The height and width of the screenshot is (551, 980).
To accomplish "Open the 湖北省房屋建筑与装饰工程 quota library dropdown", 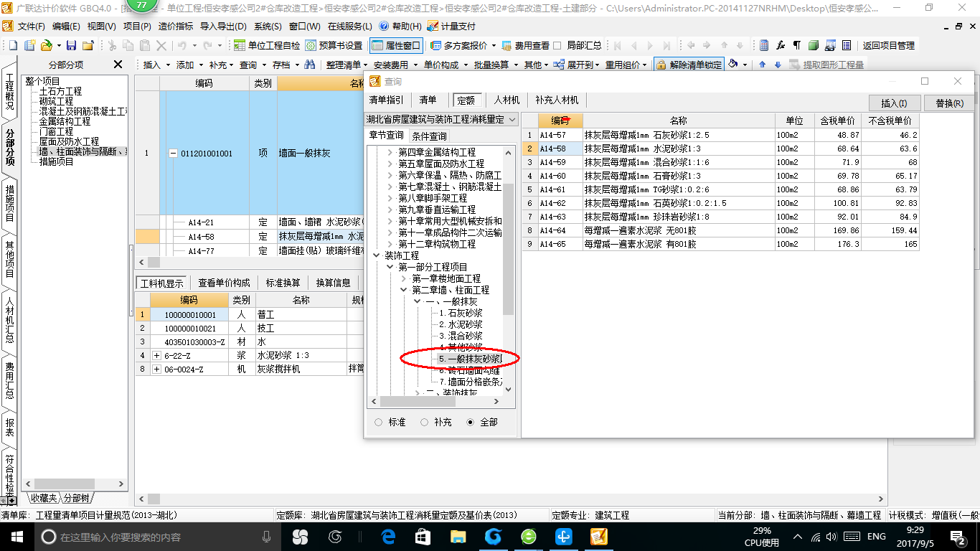I will (512, 119).
